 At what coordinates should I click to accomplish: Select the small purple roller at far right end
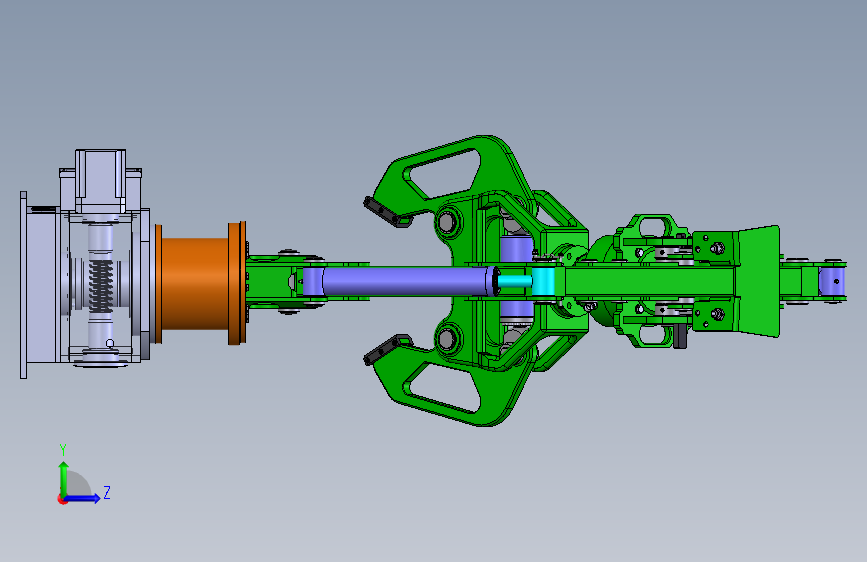pyautogui.click(x=832, y=281)
